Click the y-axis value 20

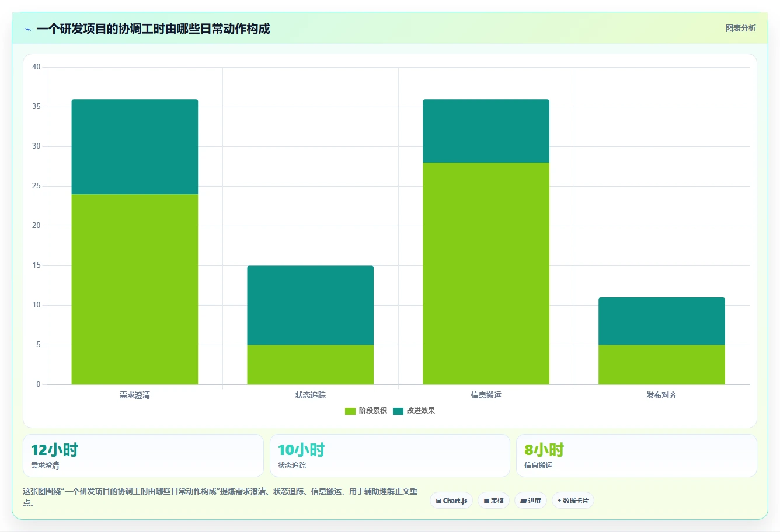tap(36, 226)
